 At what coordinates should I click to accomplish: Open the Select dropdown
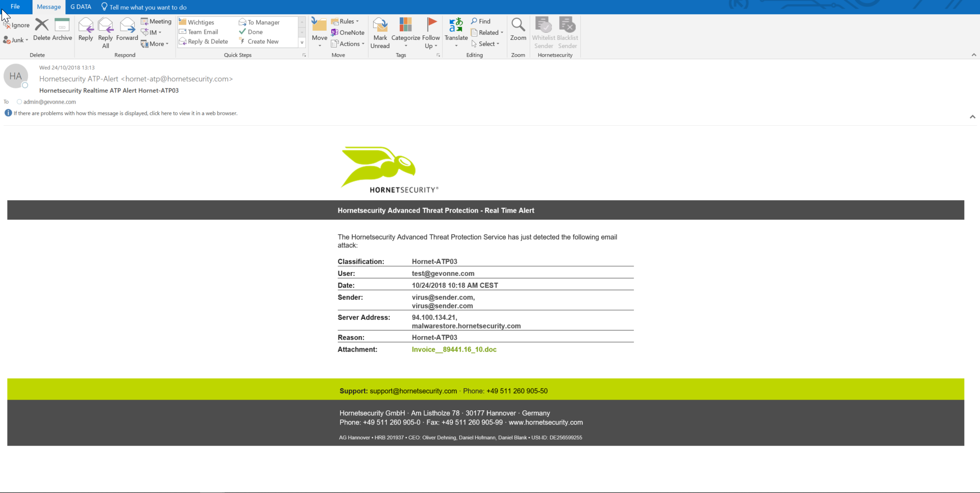tap(485, 44)
